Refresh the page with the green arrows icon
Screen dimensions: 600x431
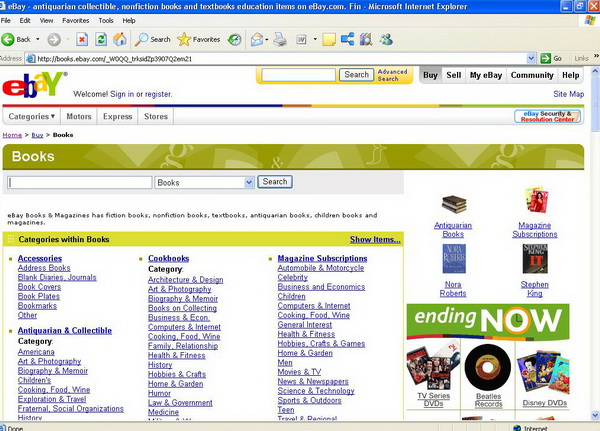click(101, 39)
